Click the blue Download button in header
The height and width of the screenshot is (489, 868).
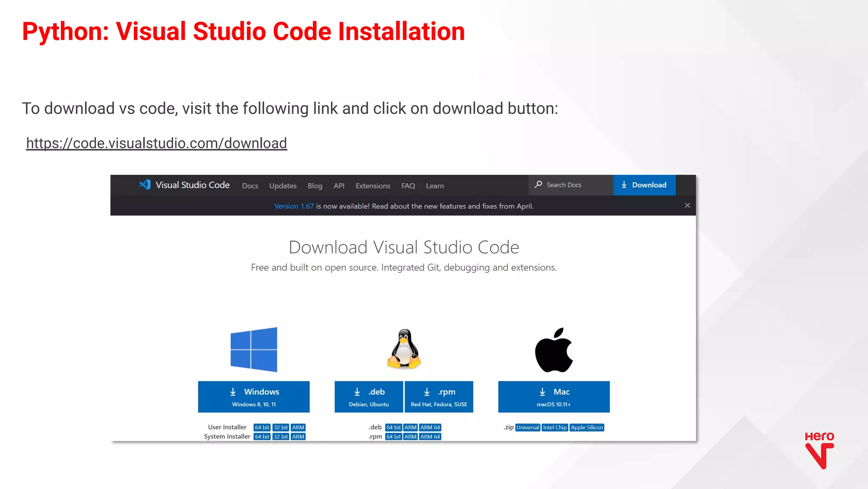[x=644, y=185]
